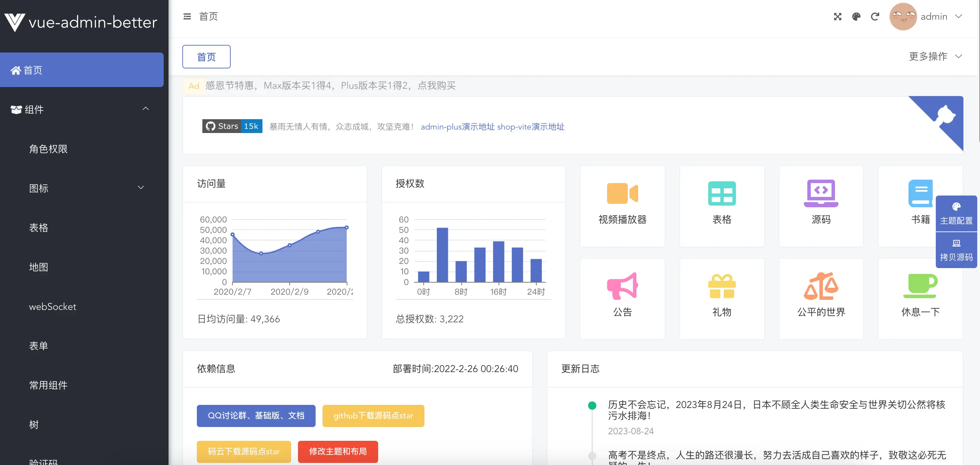Open the 拷贝源码 side panel icon
This screenshot has width=980, height=465.
[x=957, y=250]
